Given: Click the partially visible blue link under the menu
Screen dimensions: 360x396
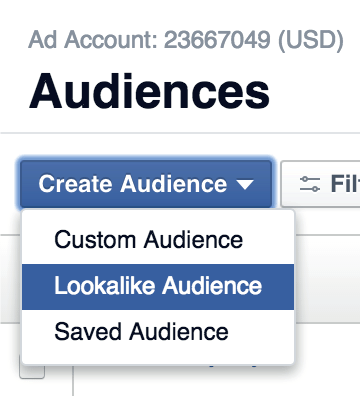Looking at the screenshot, I should pyautogui.click(x=233, y=366).
